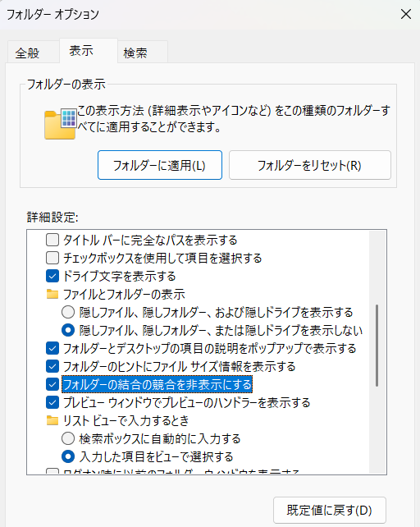The width and height of the screenshot is (420, 527).
Task: Click 既定値に戻す(D) button
Action: (330, 511)
